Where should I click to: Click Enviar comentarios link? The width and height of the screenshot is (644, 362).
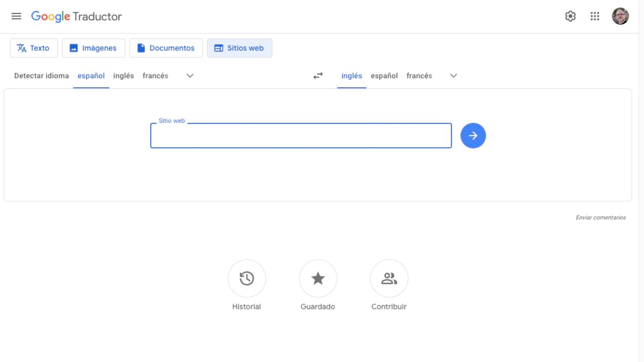[601, 217]
